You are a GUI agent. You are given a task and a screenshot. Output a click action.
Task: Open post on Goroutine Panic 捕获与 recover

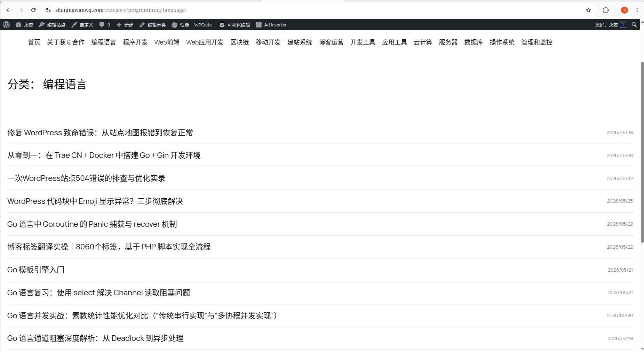pos(92,224)
